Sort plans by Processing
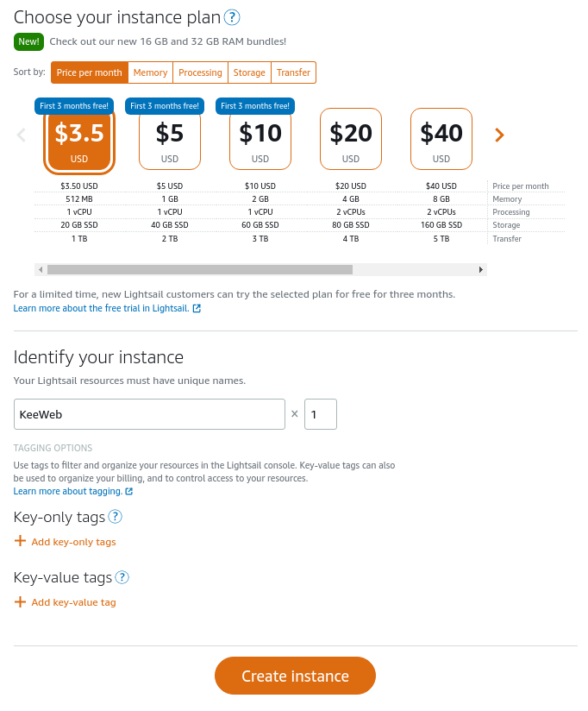Viewport: 588px width, 711px height. click(200, 72)
